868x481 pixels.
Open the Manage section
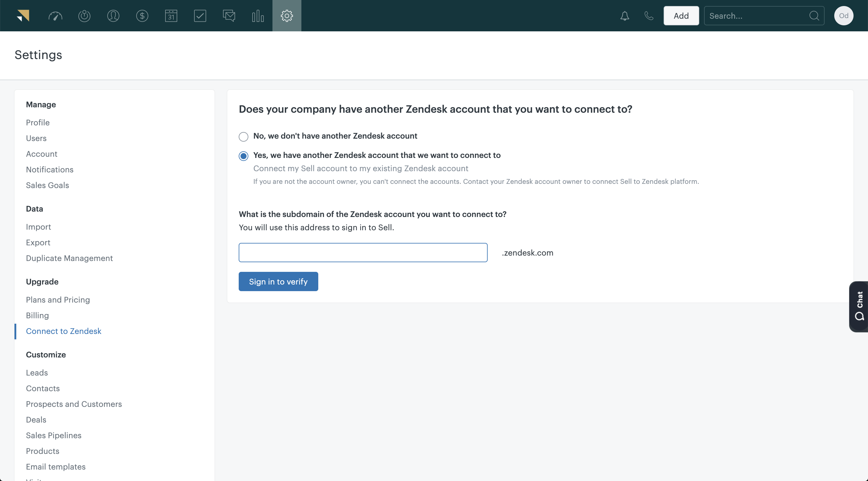(40, 104)
